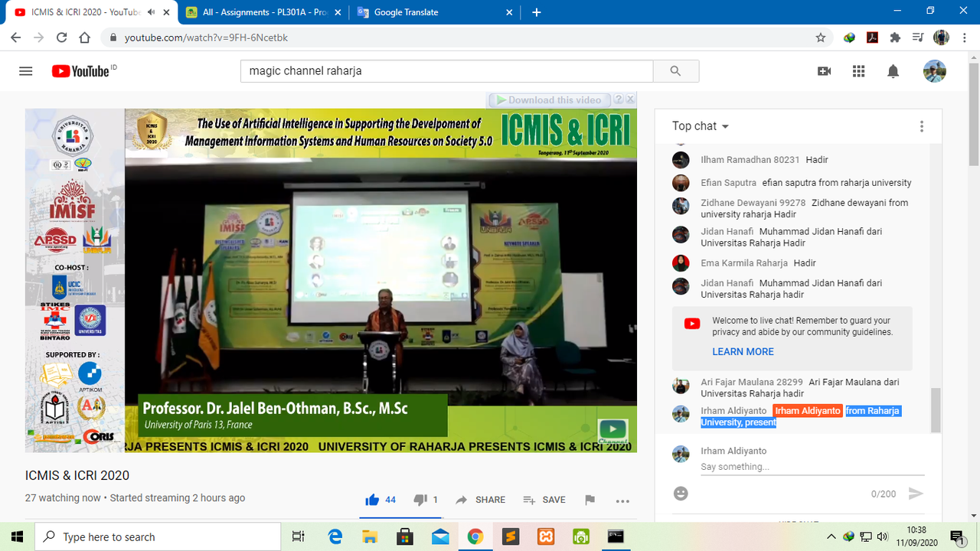Open the YouTube apps grid
Image resolution: width=980 pixels, height=551 pixels.
pyautogui.click(x=859, y=71)
